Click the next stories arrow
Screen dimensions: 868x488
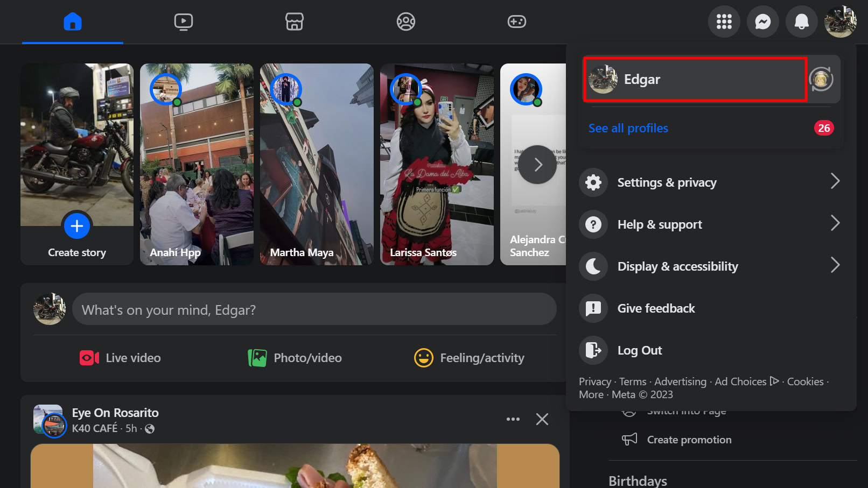[x=537, y=165]
